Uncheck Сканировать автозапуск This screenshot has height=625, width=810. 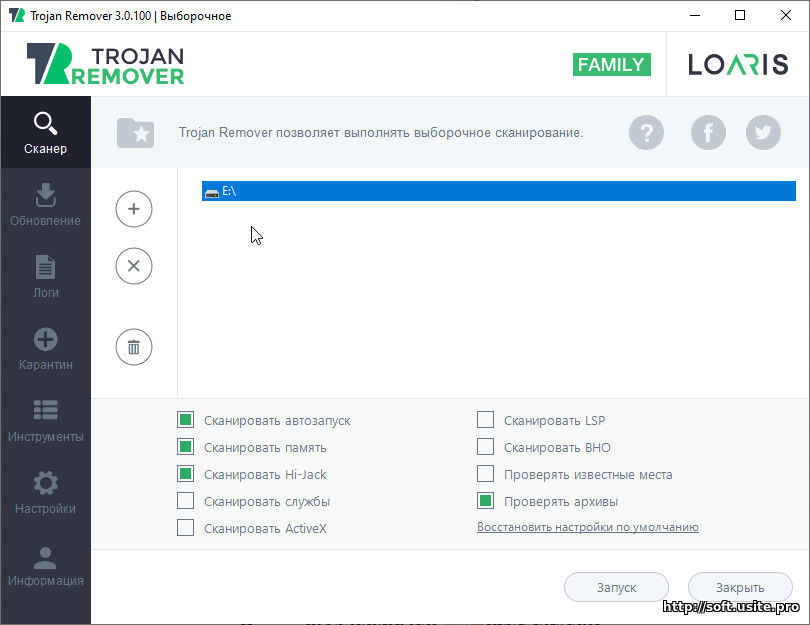tap(185, 420)
